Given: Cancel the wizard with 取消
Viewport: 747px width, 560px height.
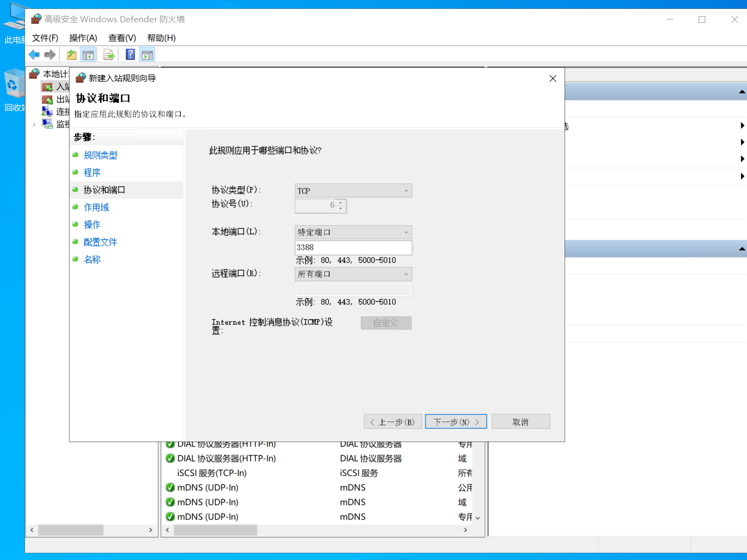Looking at the screenshot, I should pyautogui.click(x=521, y=422).
